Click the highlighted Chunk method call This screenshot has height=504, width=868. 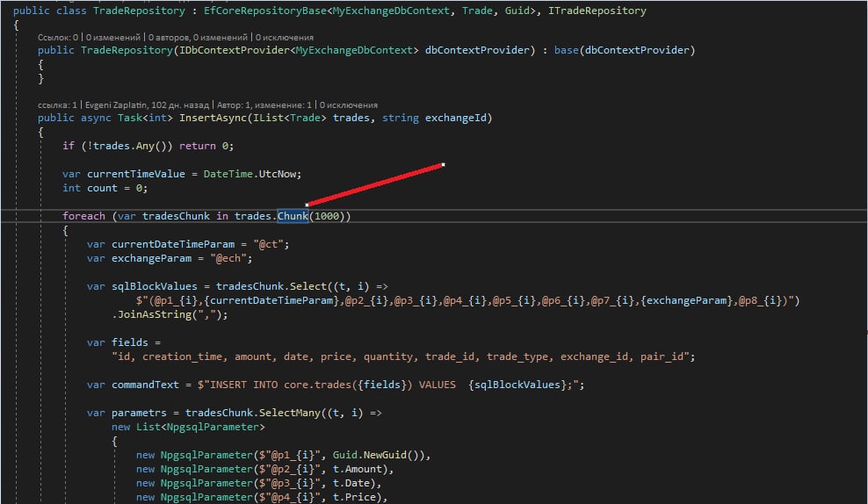[x=293, y=216]
